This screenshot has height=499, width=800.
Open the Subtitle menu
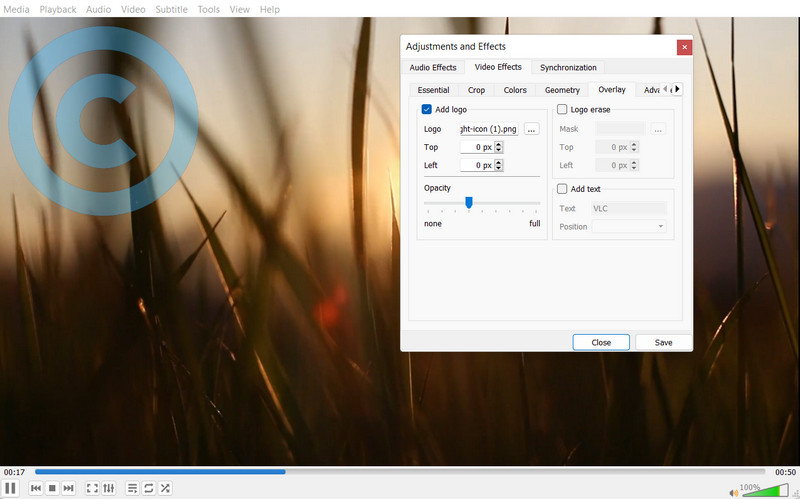pyautogui.click(x=171, y=9)
